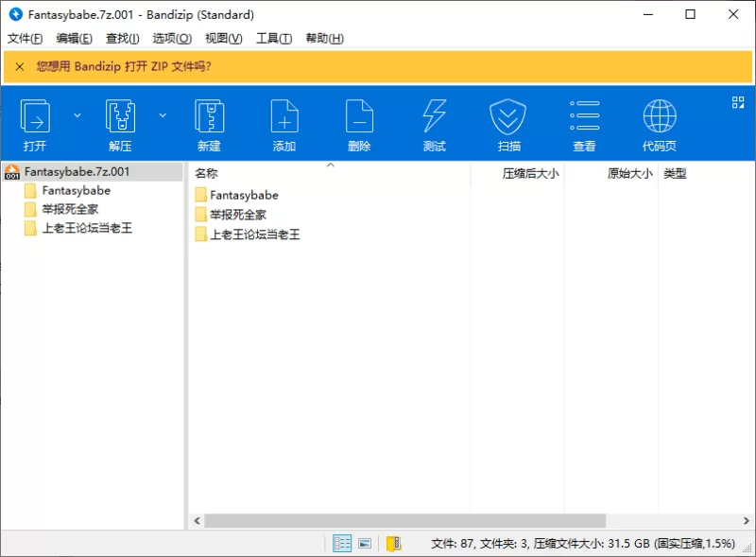This screenshot has height=557, width=756.
Task: Click the archive info icon in status bar
Action: [x=393, y=544]
